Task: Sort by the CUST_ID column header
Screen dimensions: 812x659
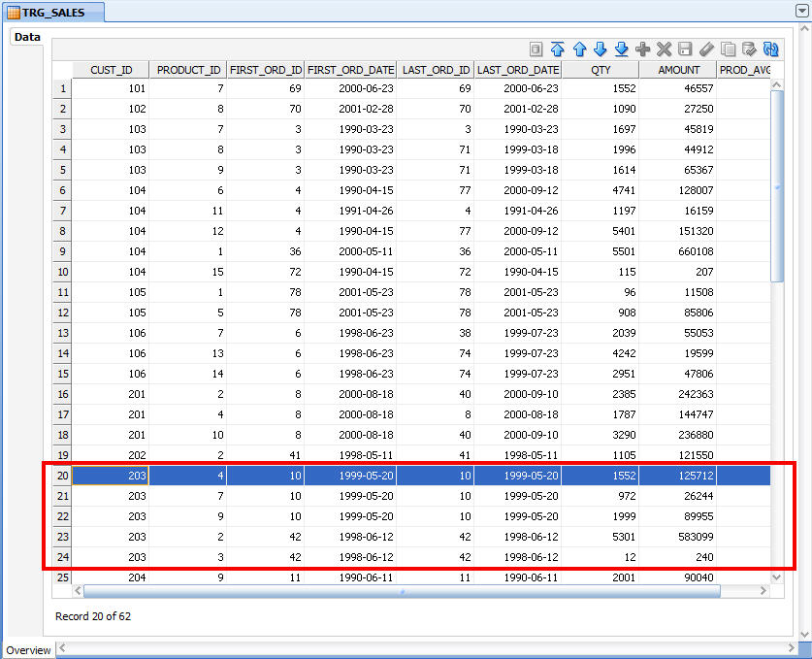Action: 111,70
